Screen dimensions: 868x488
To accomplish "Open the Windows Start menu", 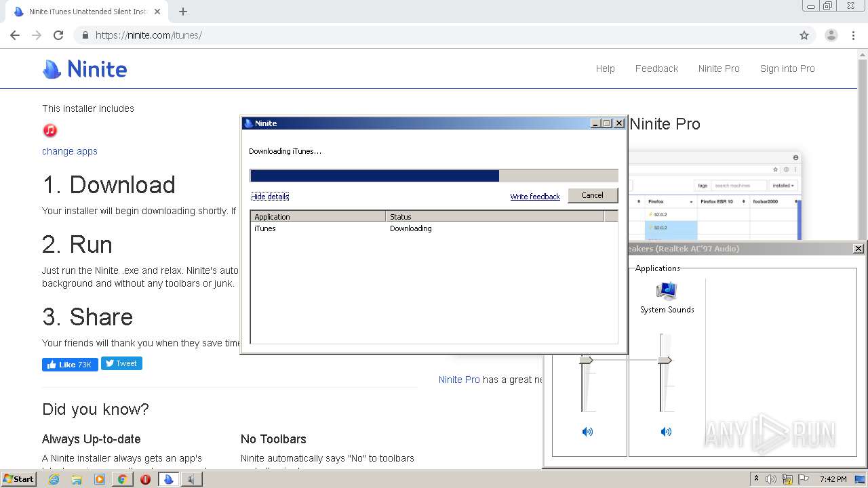I will [x=19, y=479].
